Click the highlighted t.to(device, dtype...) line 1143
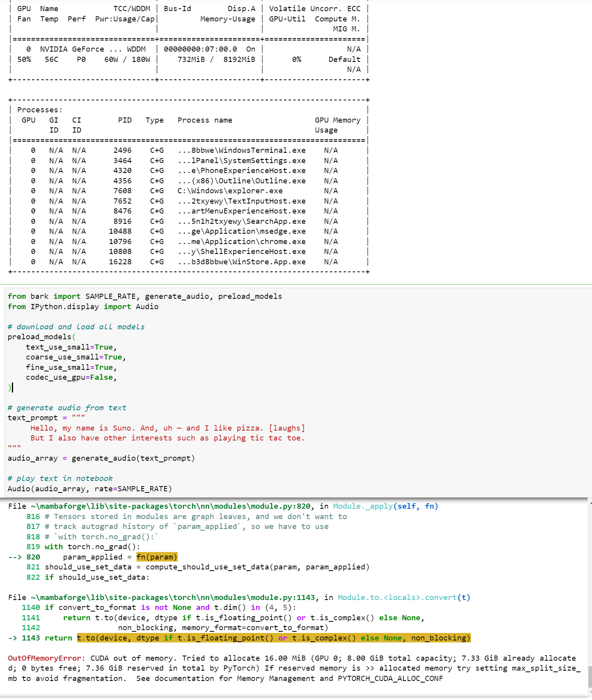 274,638
